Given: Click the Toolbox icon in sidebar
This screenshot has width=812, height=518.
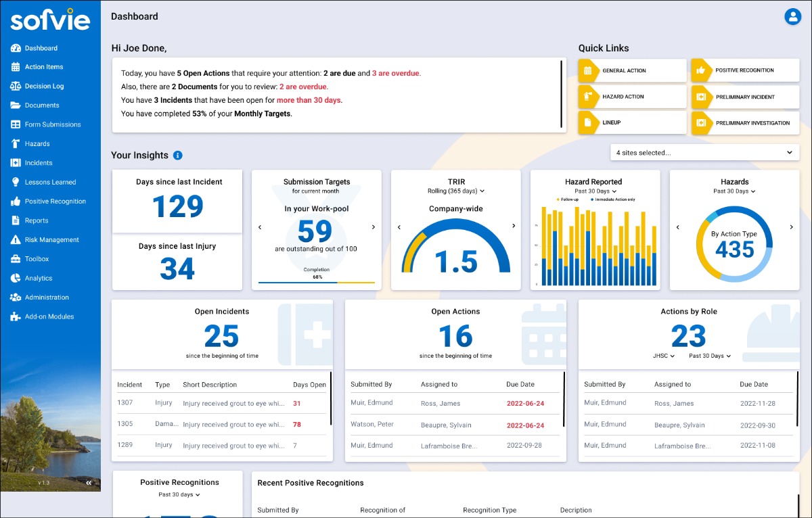Looking at the screenshot, I should [16, 259].
